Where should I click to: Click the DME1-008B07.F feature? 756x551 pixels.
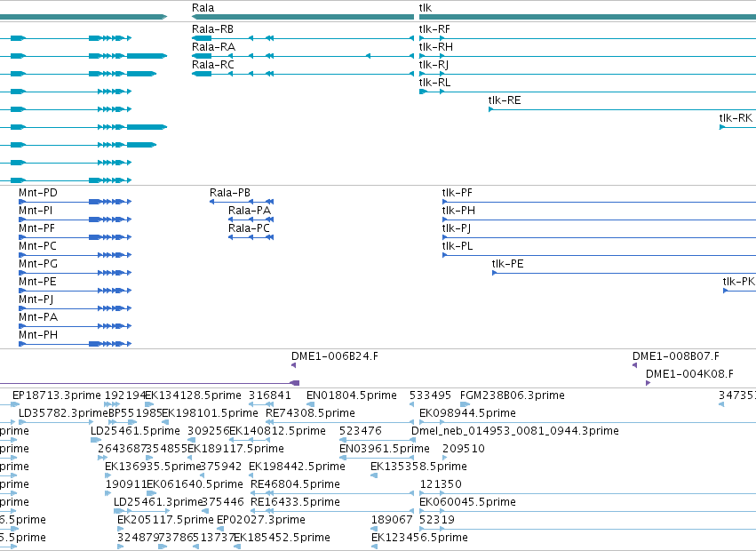coord(635,365)
